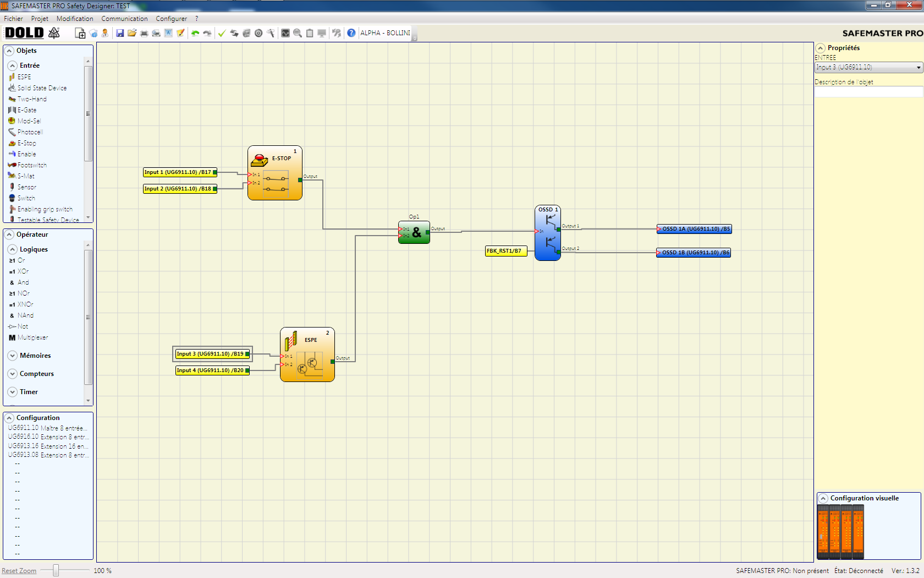
Task: Click the send configuration icon
Action: click(246, 34)
